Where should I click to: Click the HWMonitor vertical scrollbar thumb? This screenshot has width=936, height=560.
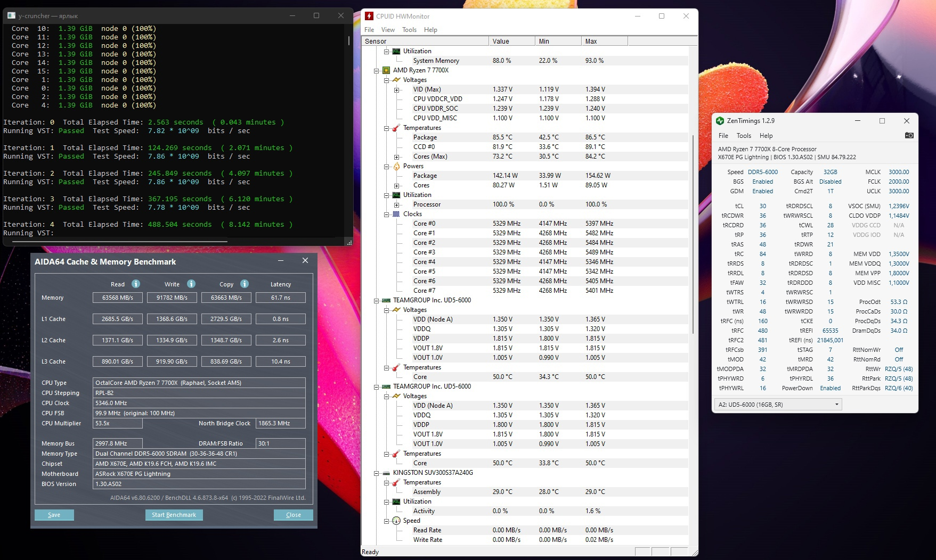(x=693, y=234)
